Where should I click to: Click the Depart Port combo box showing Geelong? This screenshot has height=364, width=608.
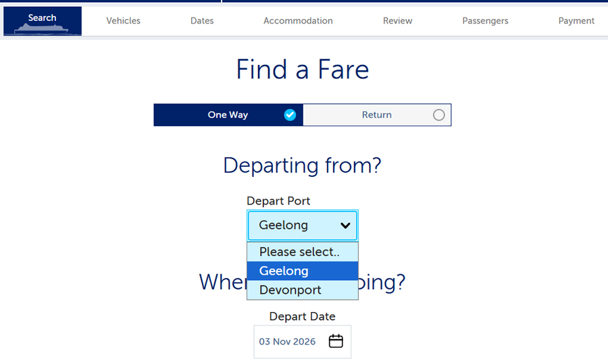pos(303,226)
